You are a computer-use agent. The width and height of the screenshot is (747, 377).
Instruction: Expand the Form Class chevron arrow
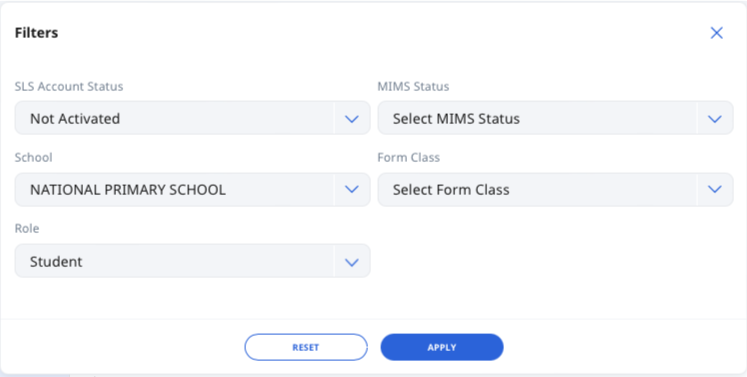coord(715,190)
